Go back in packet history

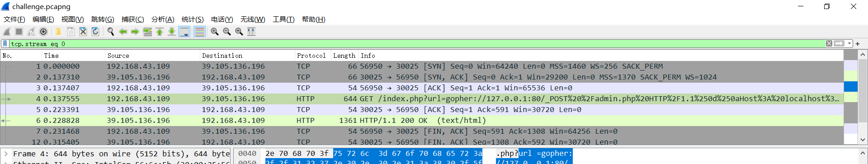click(x=123, y=32)
